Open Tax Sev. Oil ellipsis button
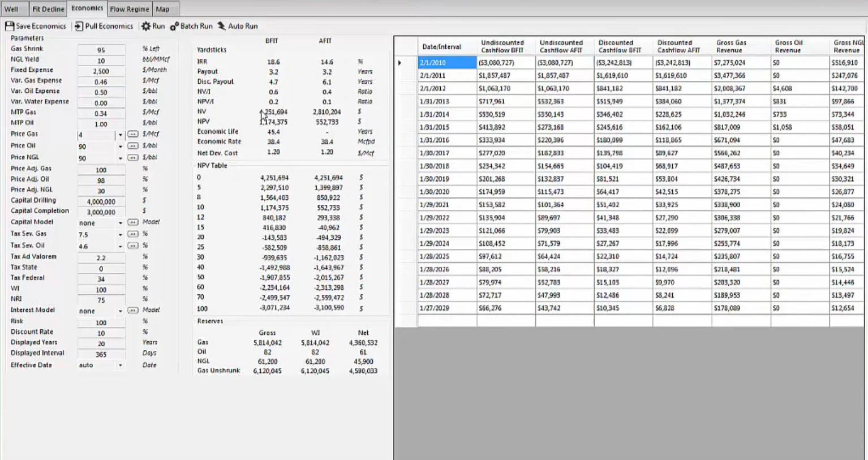The height and width of the screenshot is (460, 868). [x=132, y=246]
